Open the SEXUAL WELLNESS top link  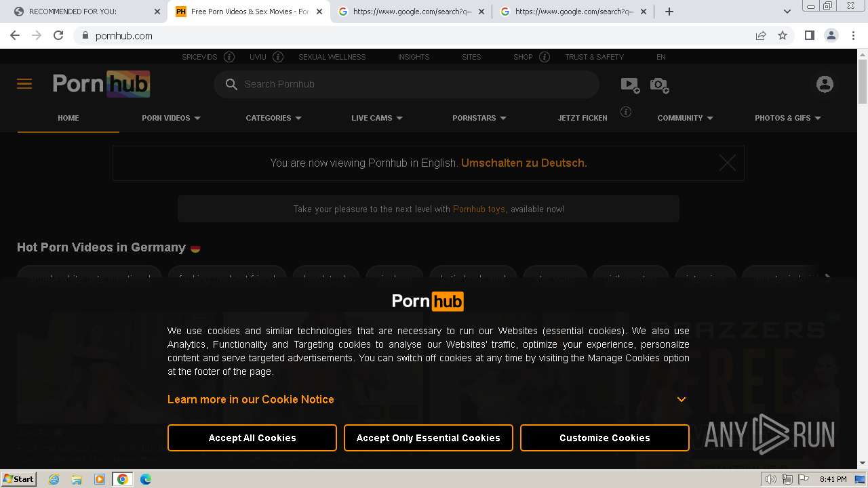[x=332, y=57]
